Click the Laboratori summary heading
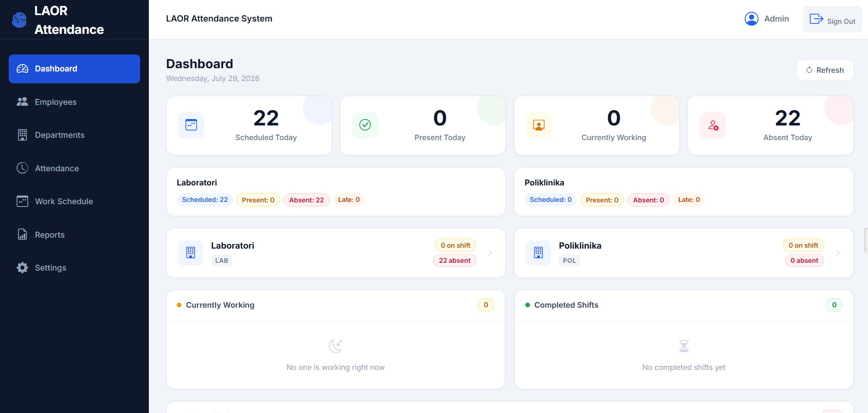 point(197,183)
